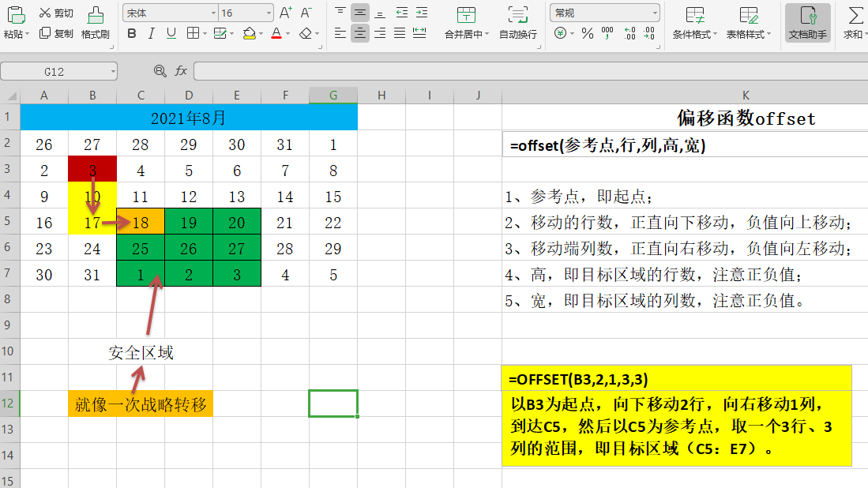Click the cell borders icon
Viewport: 868px width, 488px height.
click(x=193, y=34)
